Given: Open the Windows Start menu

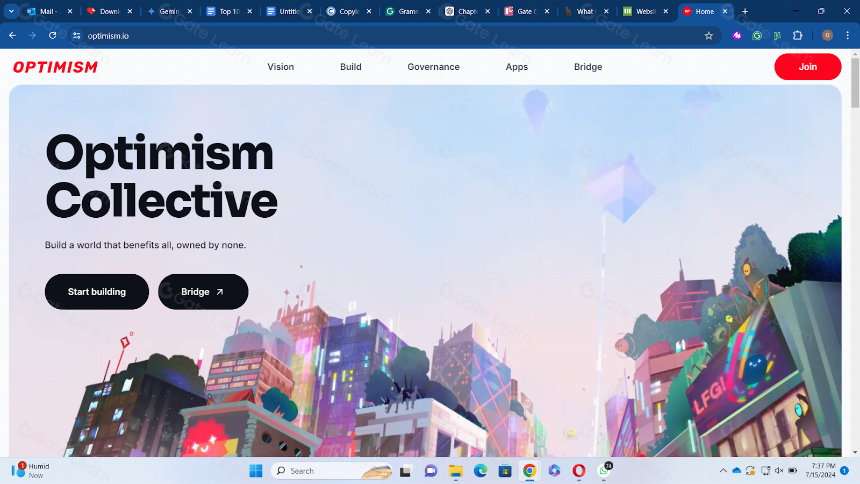Looking at the screenshot, I should pos(256,471).
